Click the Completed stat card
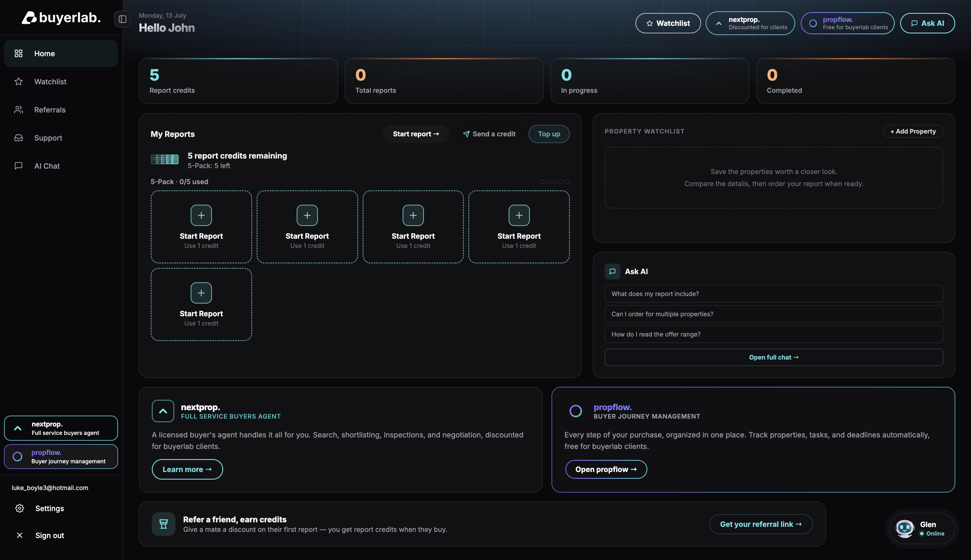 click(855, 81)
